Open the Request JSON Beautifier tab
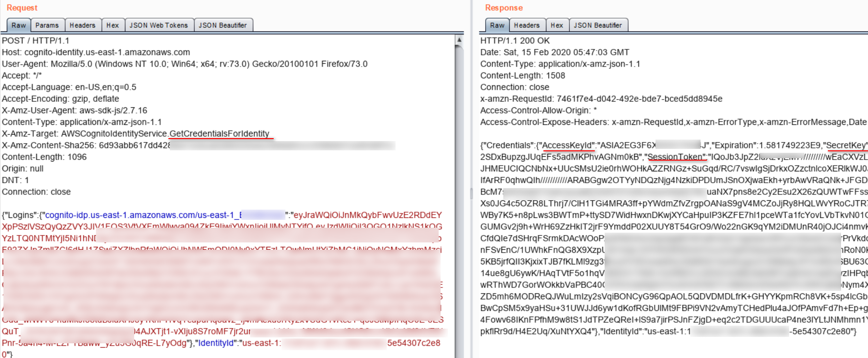The height and width of the screenshot is (358, 868). tap(223, 25)
